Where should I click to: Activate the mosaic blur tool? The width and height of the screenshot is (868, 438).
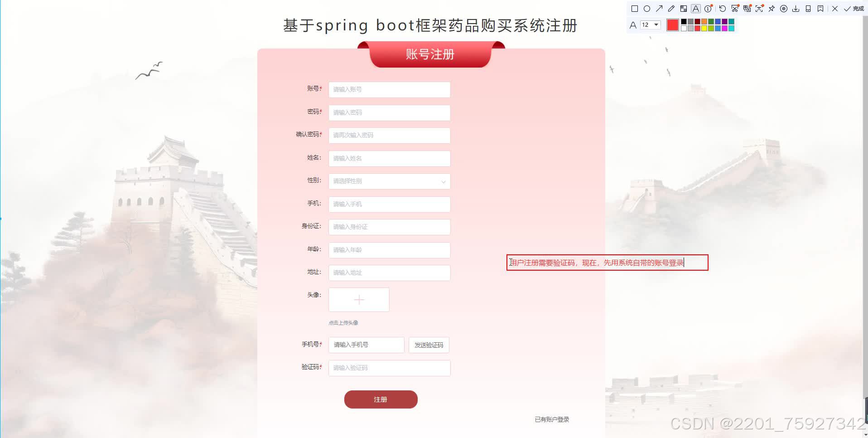tap(684, 9)
